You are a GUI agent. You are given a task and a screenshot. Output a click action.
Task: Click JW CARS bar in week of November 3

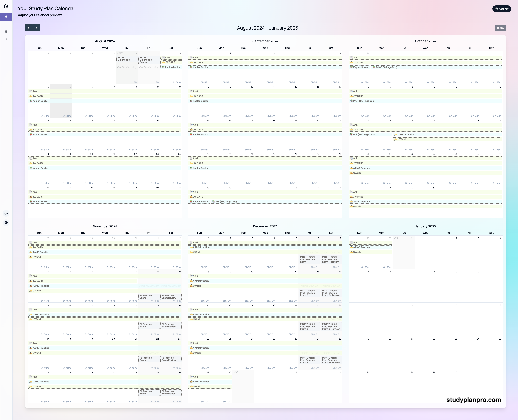(x=82, y=281)
